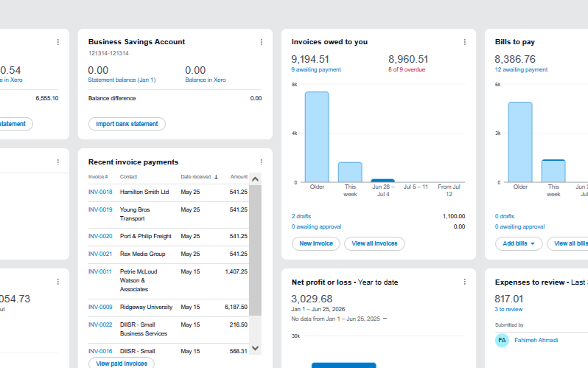588x368 pixels.
Task: Click the 6,555.10 balance difference value
Action: pos(47,98)
